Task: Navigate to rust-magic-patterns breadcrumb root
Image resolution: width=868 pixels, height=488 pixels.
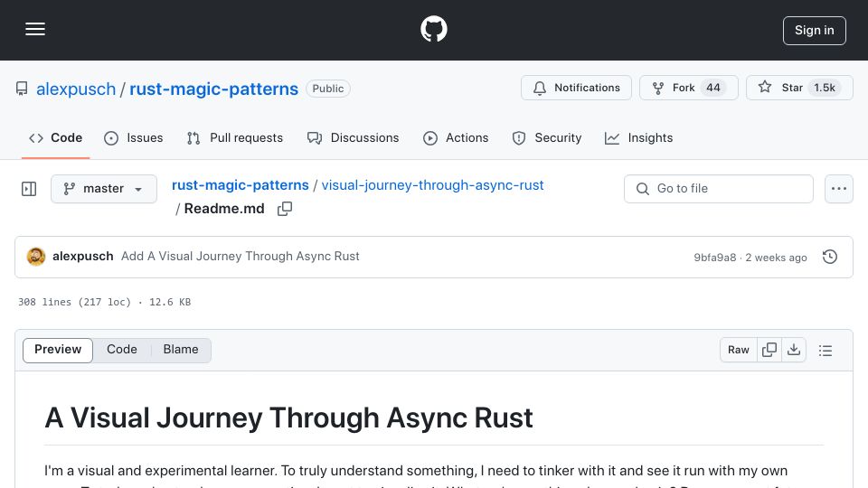Action: click(x=241, y=185)
